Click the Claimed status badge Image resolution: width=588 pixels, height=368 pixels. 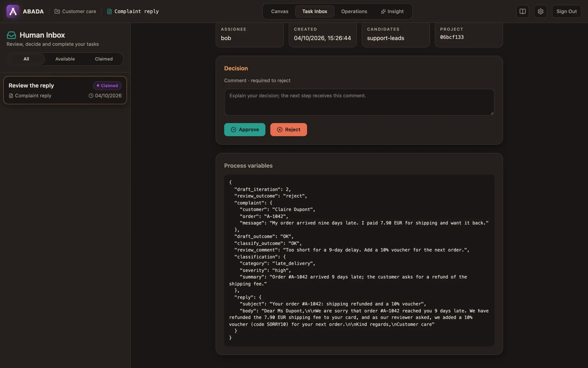pos(107,86)
